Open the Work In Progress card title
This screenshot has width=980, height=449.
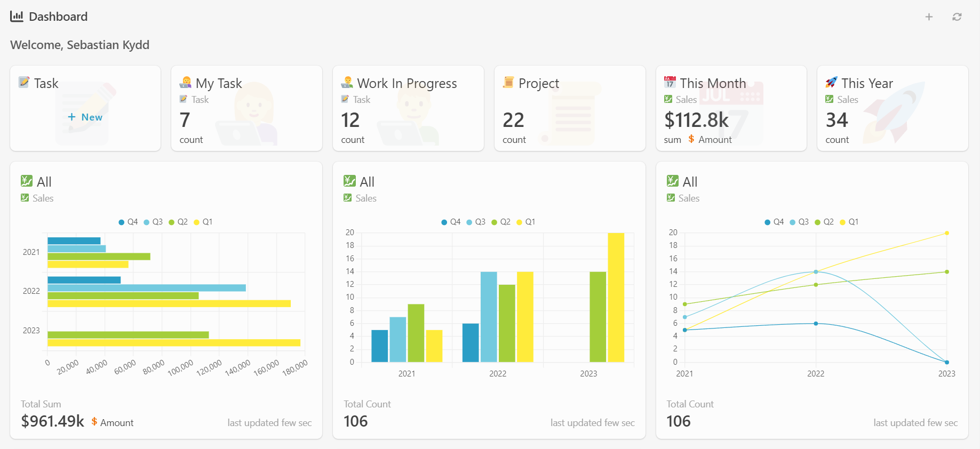click(407, 83)
